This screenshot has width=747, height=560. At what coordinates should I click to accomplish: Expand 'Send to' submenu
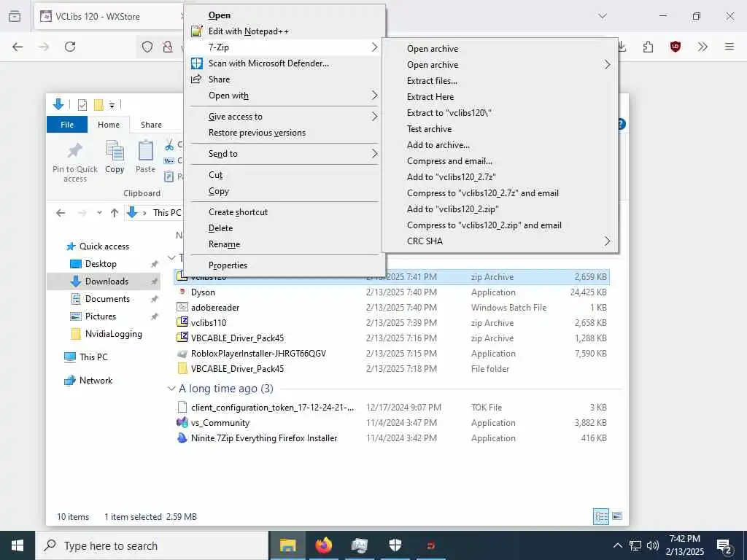[285, 154]
